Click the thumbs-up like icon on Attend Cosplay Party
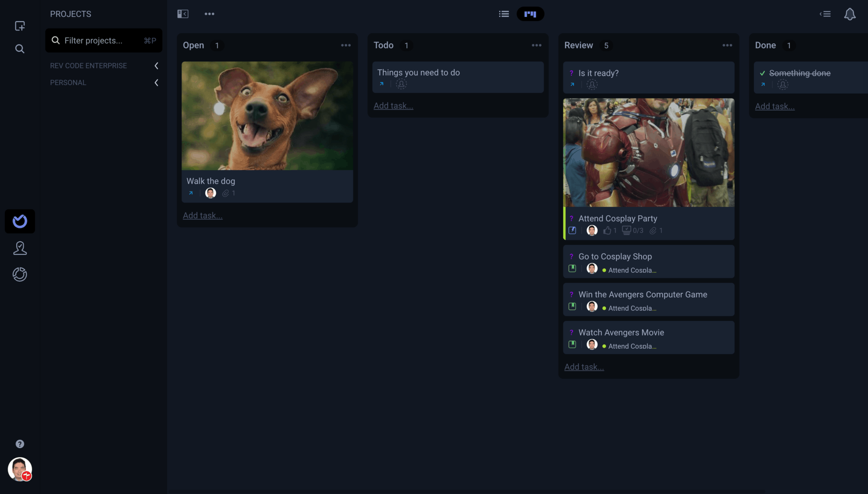Screen dimensions: 868x494 607,231
